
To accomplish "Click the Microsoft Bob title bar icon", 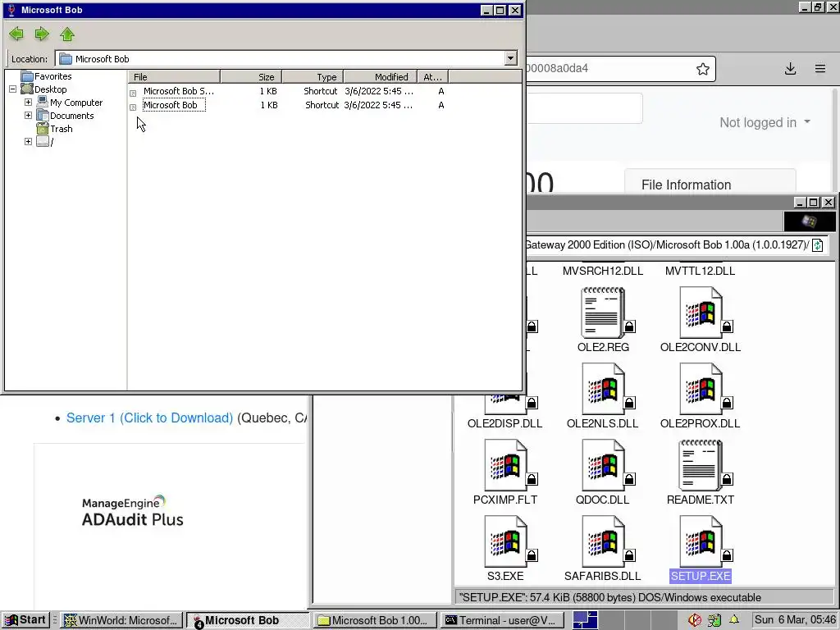I will pos(11,10).
